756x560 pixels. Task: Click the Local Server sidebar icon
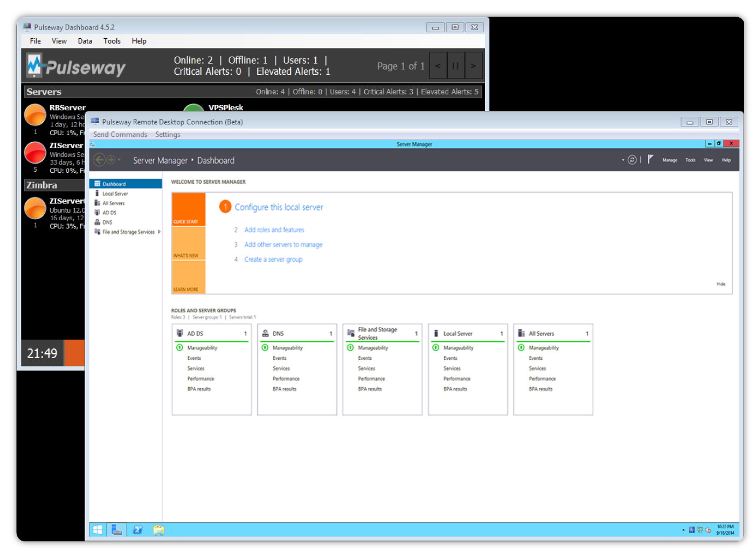(x=97, y=193)
